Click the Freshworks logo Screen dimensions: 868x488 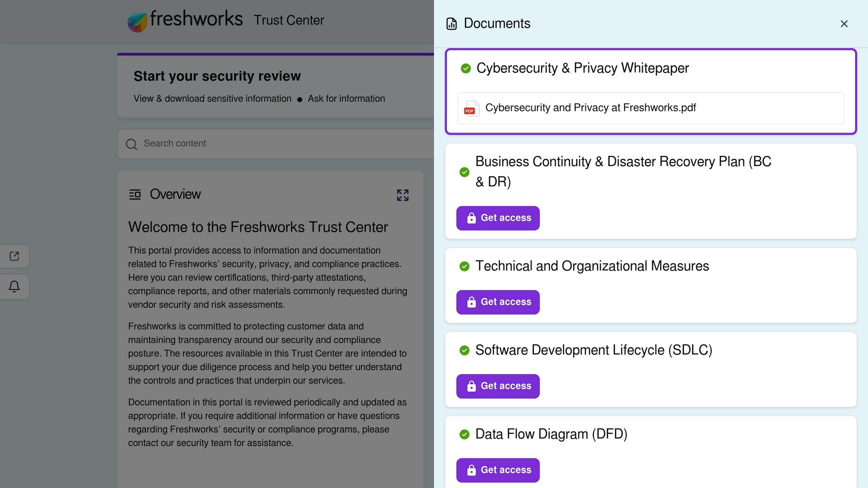[x=137, y=20]
